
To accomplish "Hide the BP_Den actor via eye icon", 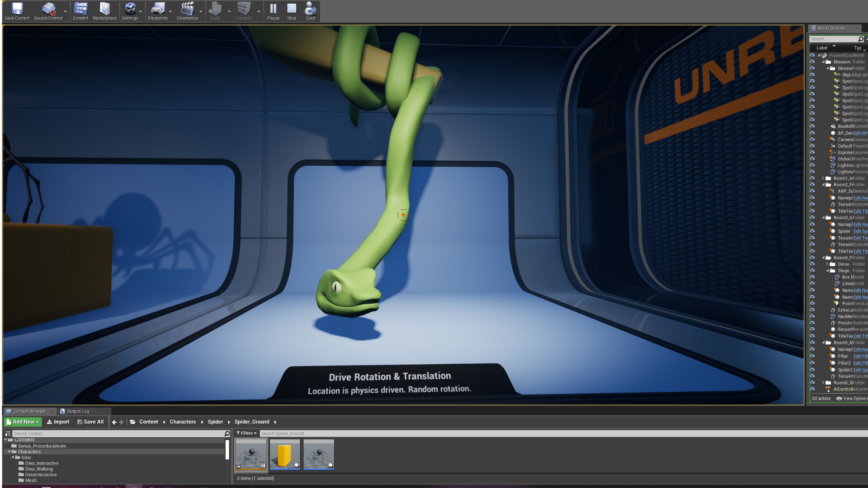I will click(x=812, y=133).
